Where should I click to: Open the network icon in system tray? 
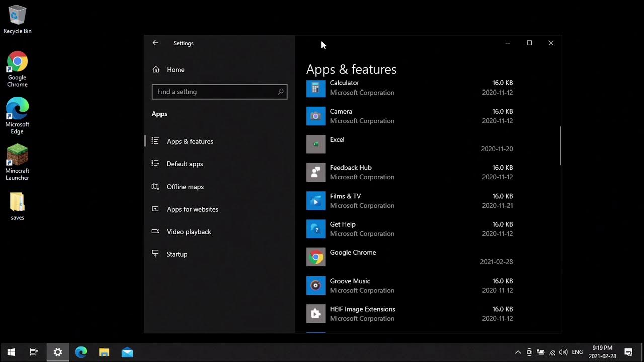click(552, 352)
